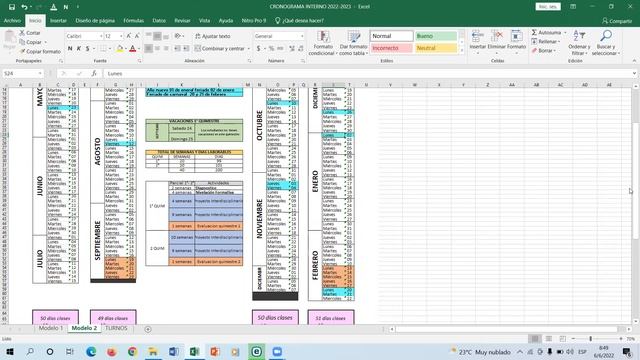The image size is (640, 360).
Task: Click the Cortar (cut) button
Action: tap(30, 33)
